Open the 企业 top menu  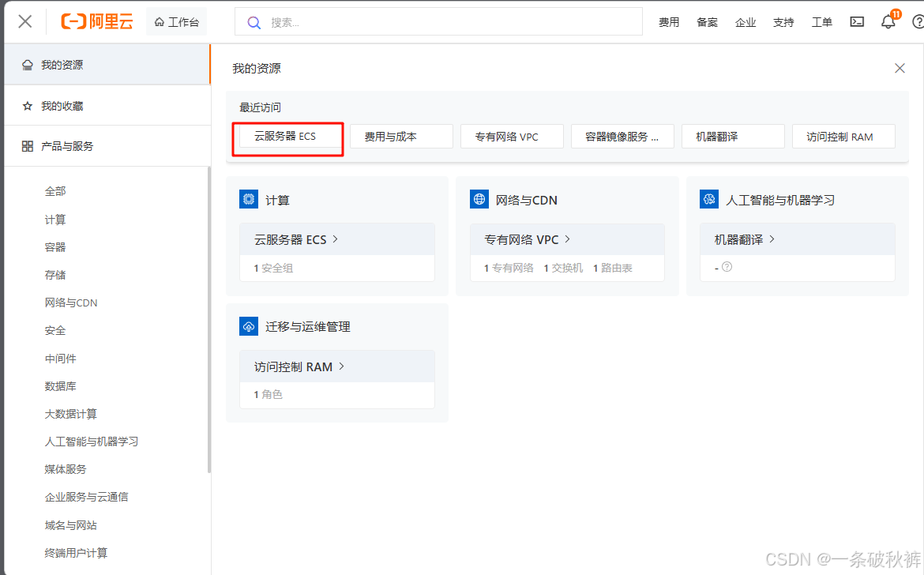pos(746,22)
